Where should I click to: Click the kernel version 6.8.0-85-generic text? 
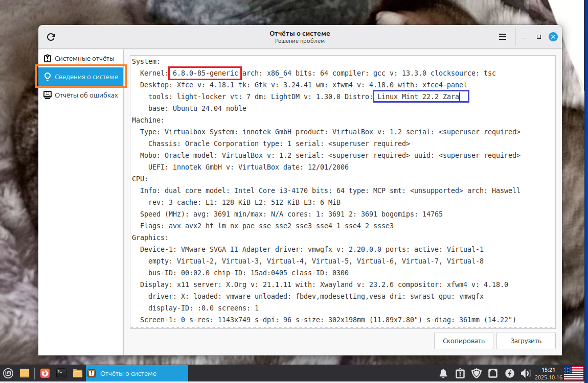[205, 73]
